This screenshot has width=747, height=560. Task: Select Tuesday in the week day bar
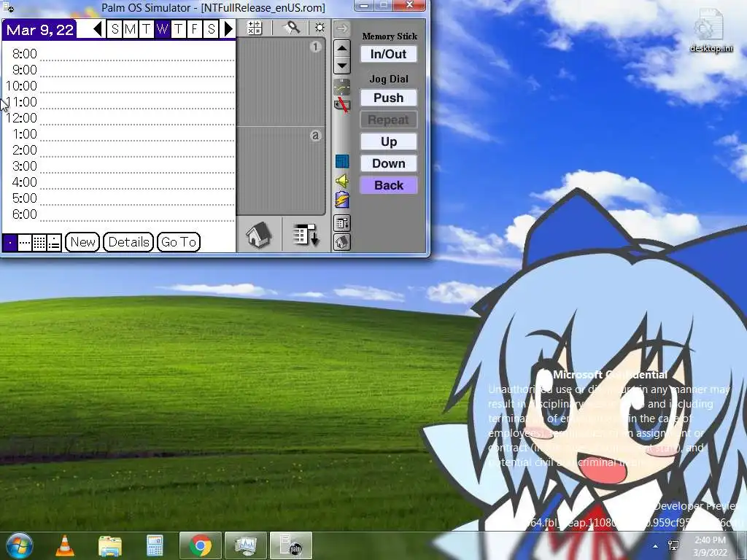pyautogui.click(x=146, y=29)
